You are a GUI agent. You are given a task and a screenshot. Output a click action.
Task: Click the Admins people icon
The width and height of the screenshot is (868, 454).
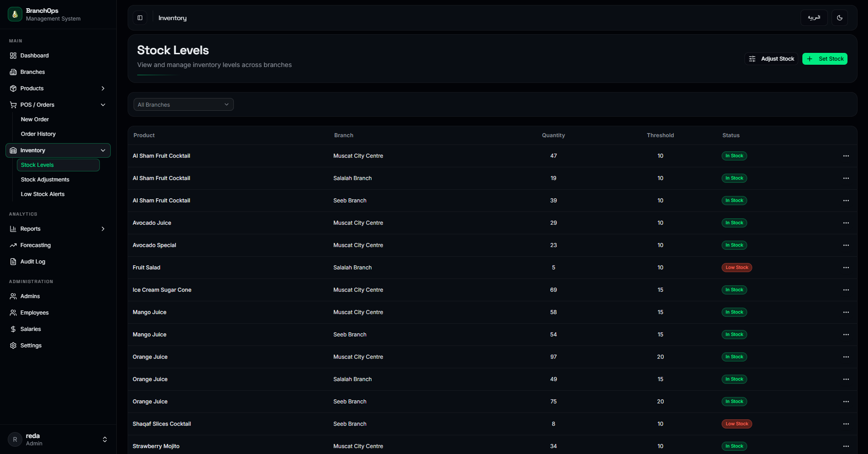pyautogui.click(x=13, y=296)
